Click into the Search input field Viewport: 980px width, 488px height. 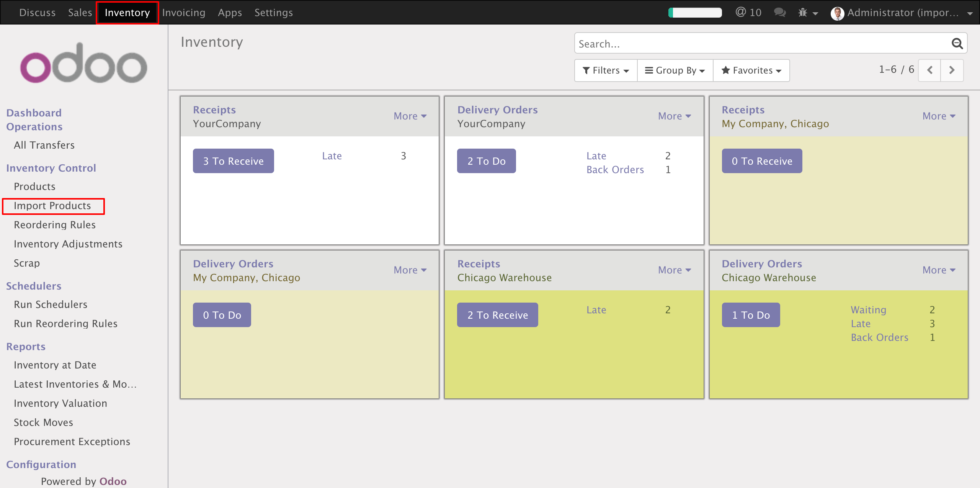(x=762, y=44)
